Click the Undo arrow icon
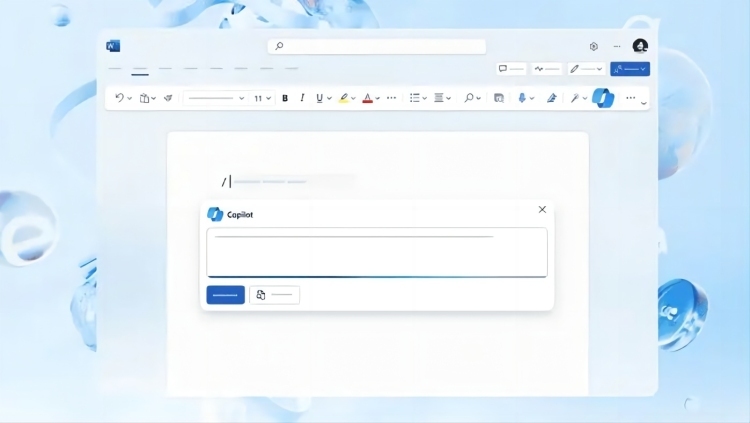The width and height of the screenshot is (750, 423). (119, 98)
